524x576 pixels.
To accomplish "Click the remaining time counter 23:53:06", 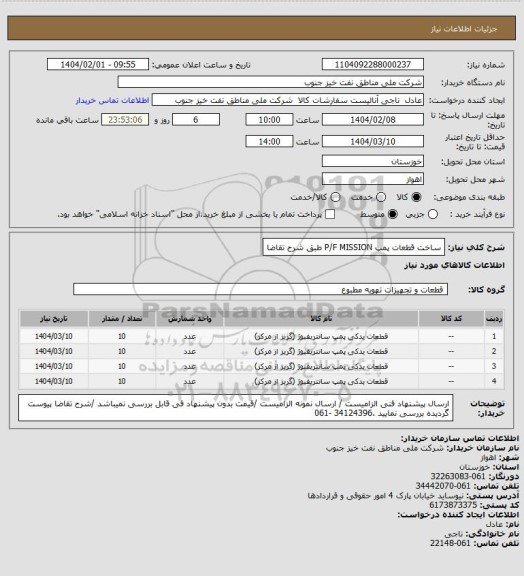I will point(125,120).
